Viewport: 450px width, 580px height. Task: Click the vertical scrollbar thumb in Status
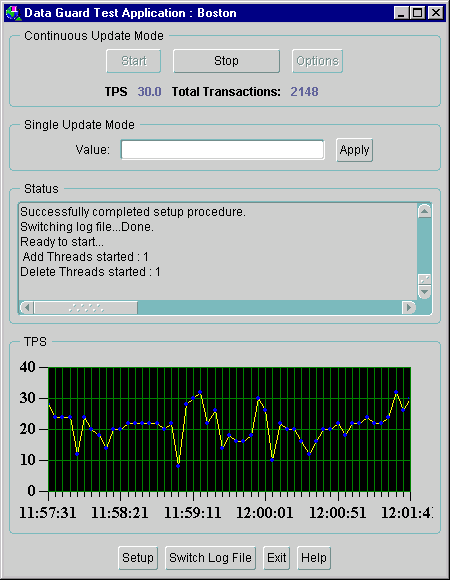click(424, 279)
